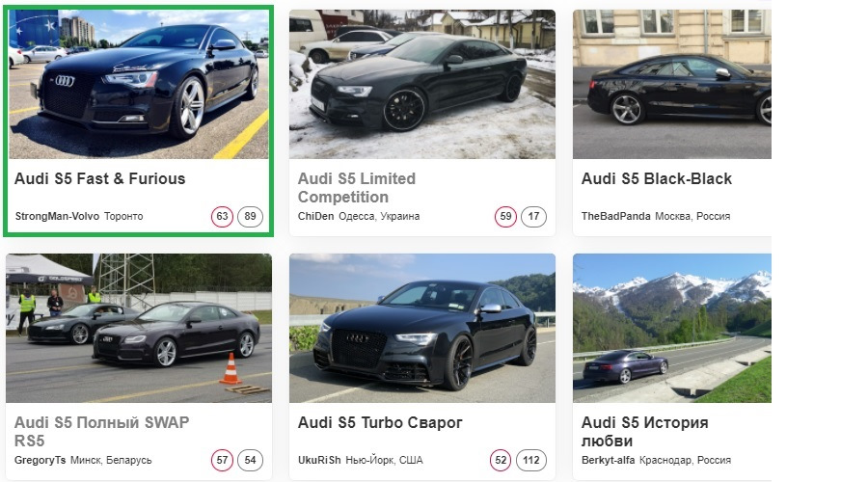Open the Audi S5 История любви title
This screenshot has height=482, width=868.
coord(645,432)
